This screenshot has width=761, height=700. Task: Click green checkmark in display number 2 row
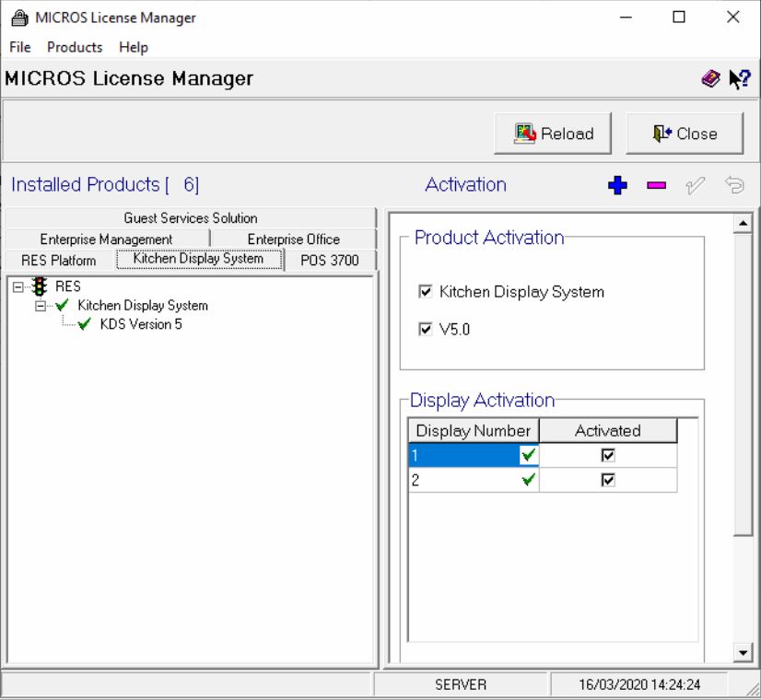tap(528, 480)
